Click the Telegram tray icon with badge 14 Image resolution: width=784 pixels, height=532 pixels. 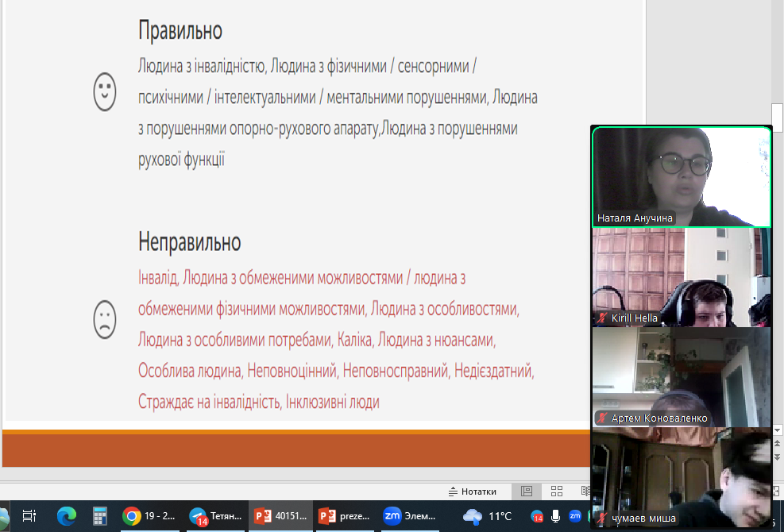click(537, 516)
